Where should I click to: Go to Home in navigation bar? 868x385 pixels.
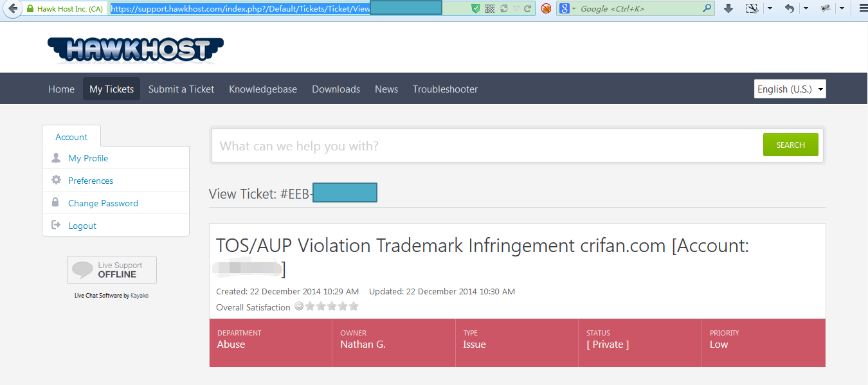coord(61,89)
